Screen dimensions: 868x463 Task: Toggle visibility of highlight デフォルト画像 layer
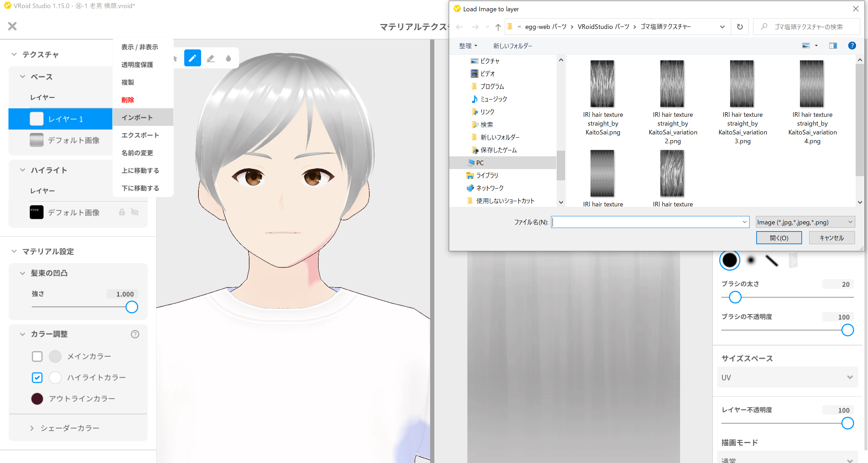[x=135, y=212]
